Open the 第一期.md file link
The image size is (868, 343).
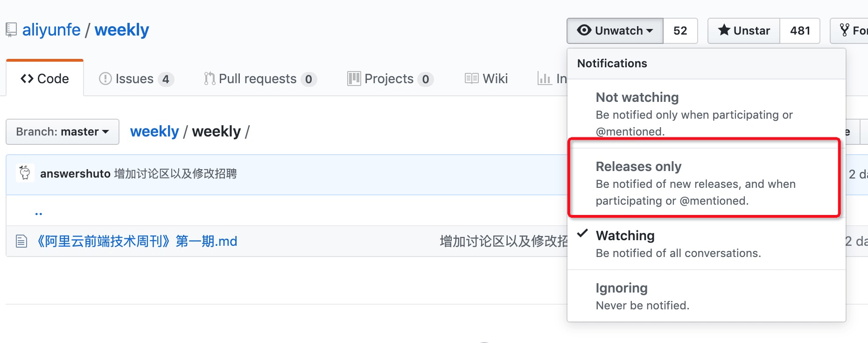point(137,241)
